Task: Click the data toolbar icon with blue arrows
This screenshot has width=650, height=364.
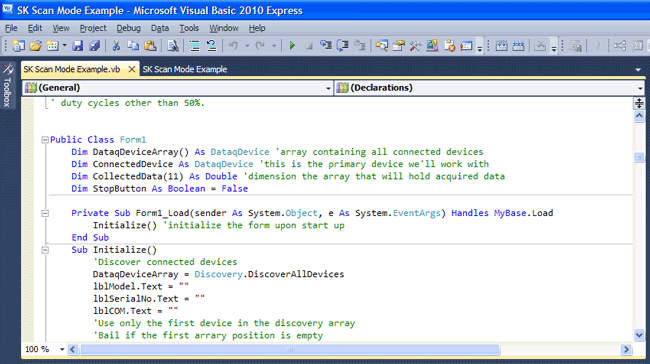Action: click(x=502, y=46)
